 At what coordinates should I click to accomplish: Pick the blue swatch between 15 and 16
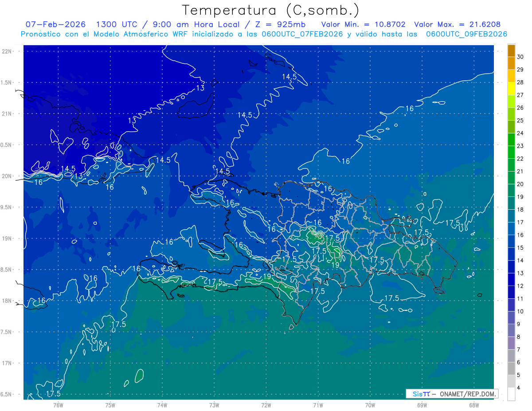(x=511, y=241)
